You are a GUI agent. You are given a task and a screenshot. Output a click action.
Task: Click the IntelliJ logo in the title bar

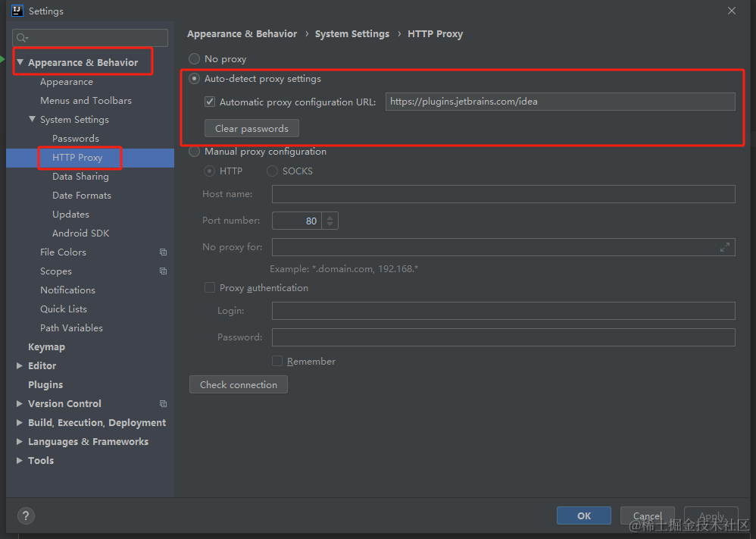click(17, 11)
